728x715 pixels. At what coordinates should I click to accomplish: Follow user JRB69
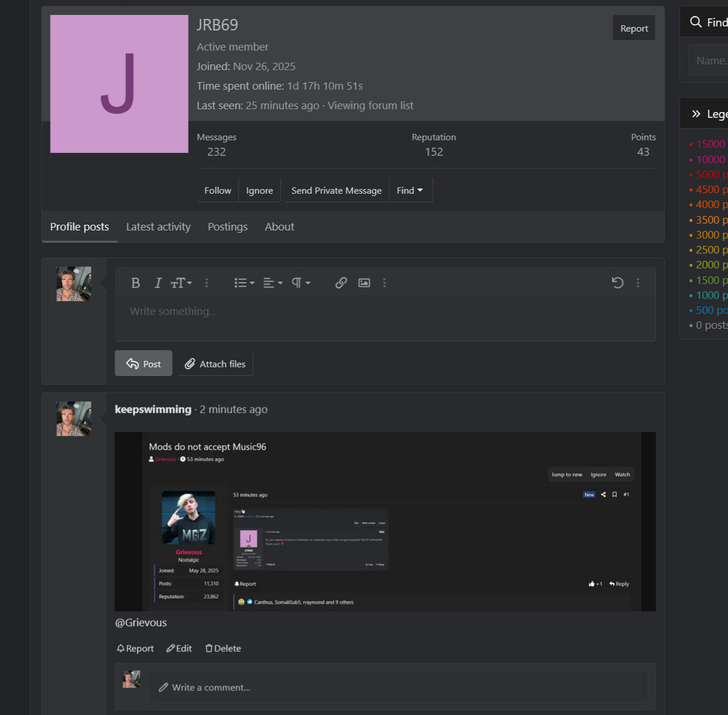217,191
